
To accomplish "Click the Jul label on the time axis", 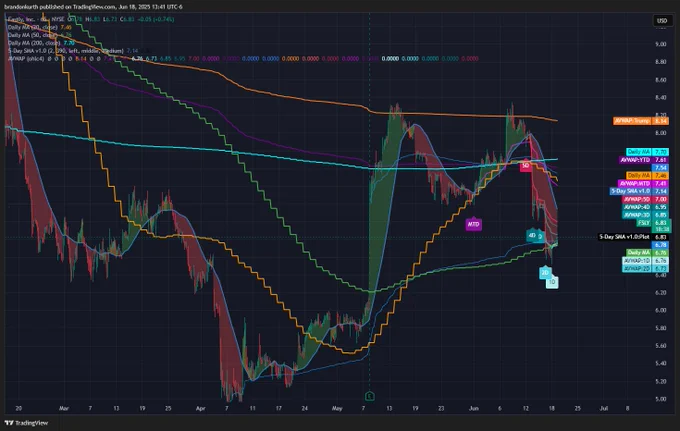I will [603, 408].
